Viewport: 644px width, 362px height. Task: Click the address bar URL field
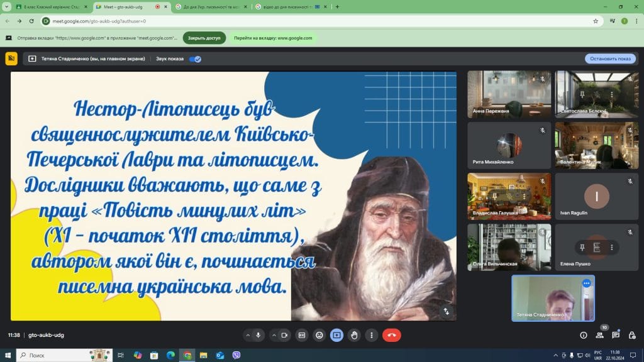point(320,21)
